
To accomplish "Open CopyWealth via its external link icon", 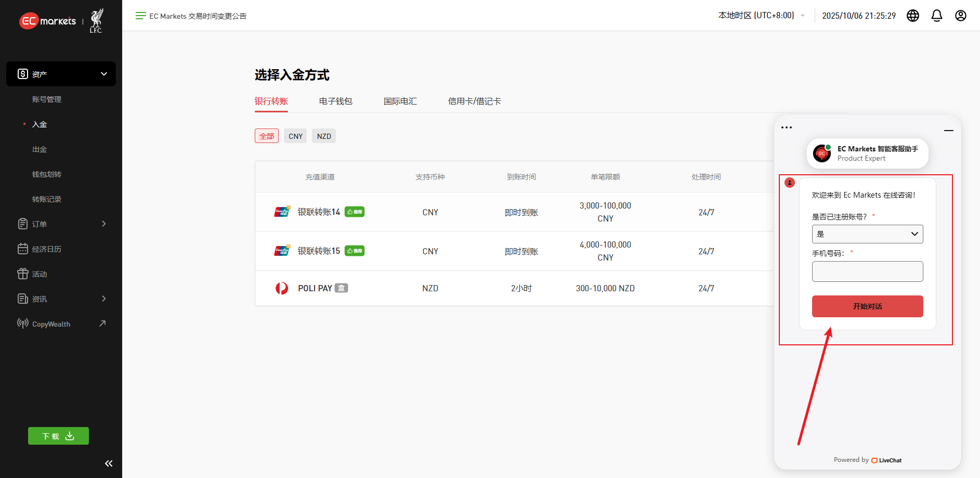I will point(103,323).
